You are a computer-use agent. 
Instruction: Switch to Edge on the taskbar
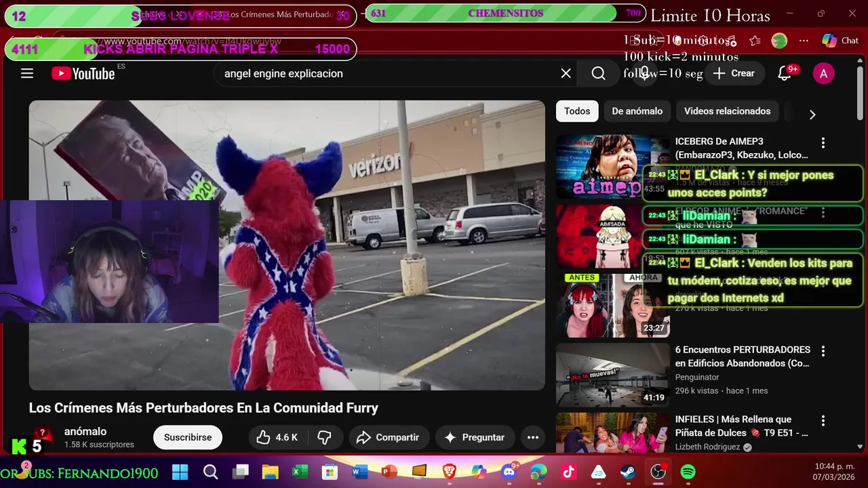539,472
